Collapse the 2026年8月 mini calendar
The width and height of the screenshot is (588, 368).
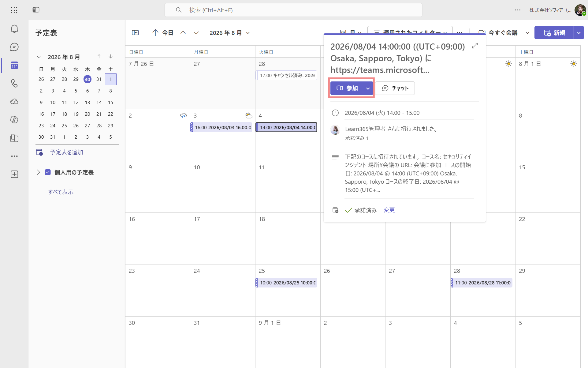tap(39, 57)
